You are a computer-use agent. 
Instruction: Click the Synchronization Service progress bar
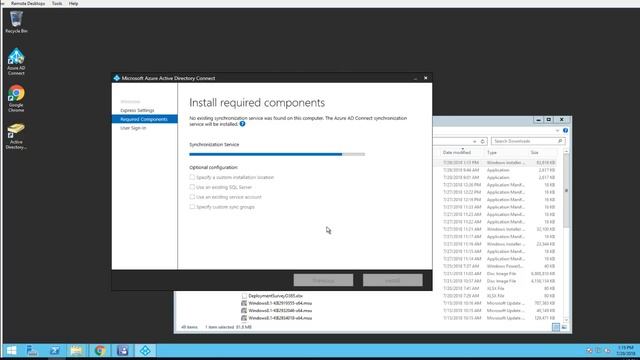click(x=277, y=154)
